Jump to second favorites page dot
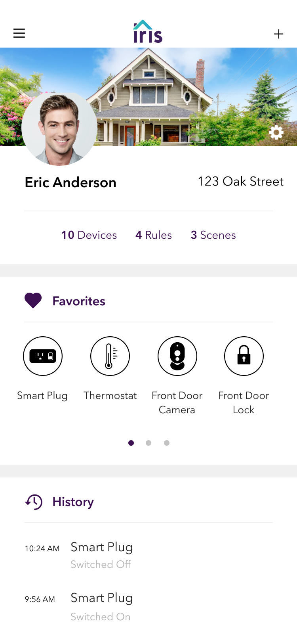This screenshot has width=297, height=644. click(148, 443)
